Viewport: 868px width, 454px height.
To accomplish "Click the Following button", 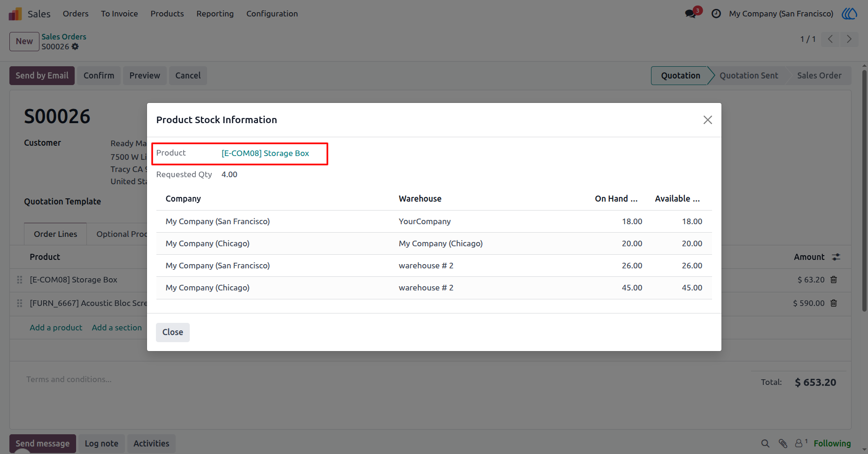I will [x=832, y=443].
